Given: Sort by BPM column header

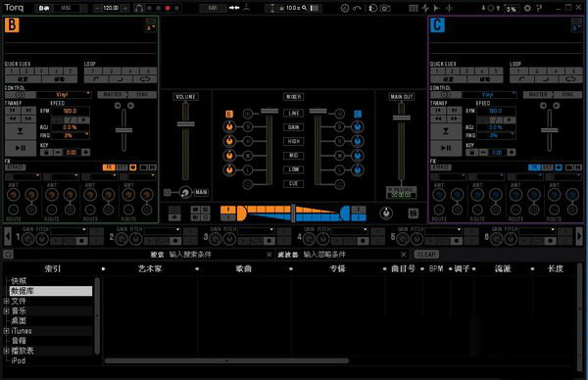Looking at the screenshot, I should (436, 268).
